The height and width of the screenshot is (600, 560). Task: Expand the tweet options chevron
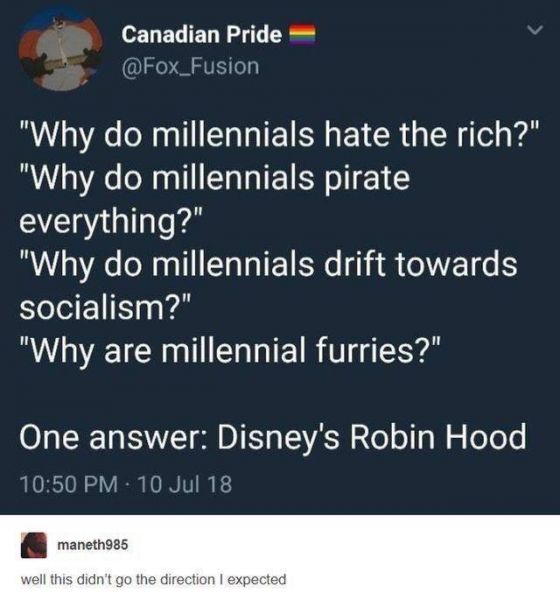[534, 29]
